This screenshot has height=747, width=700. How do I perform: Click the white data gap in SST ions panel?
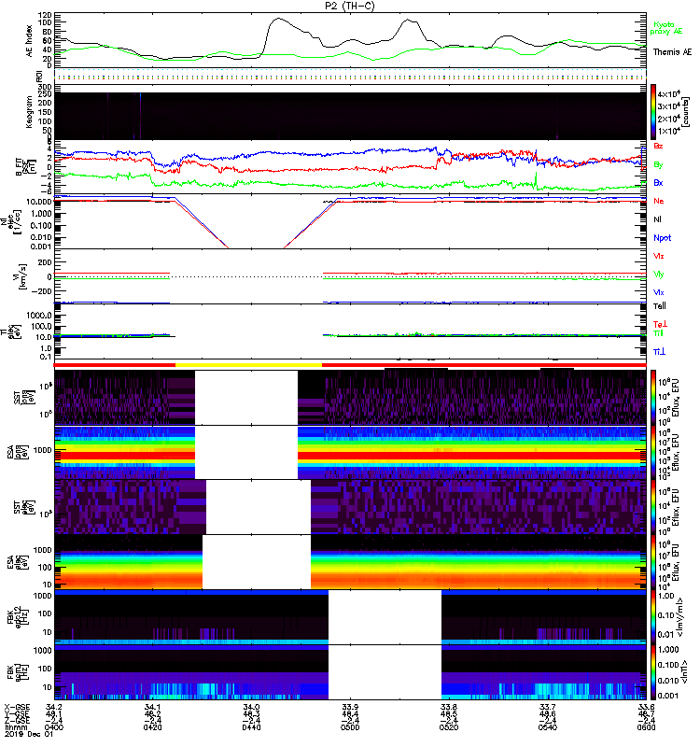point(246,398)
